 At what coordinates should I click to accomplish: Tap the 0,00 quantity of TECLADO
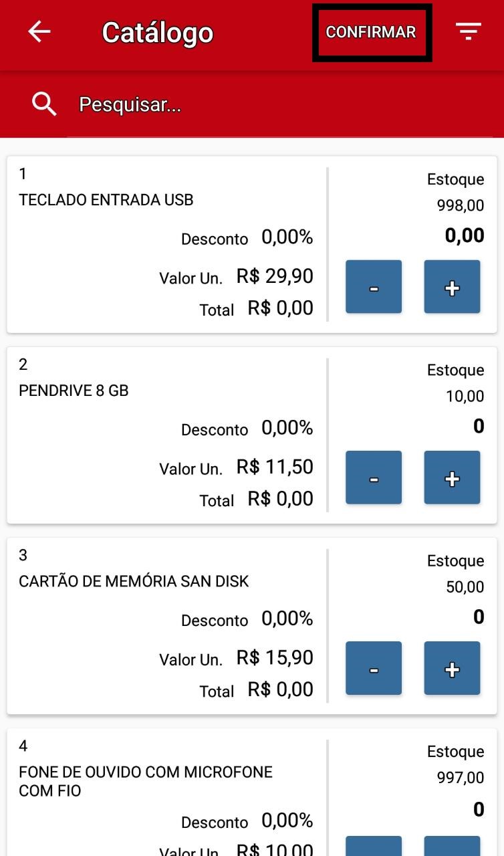pyautogui.click(x=465, y=235)
